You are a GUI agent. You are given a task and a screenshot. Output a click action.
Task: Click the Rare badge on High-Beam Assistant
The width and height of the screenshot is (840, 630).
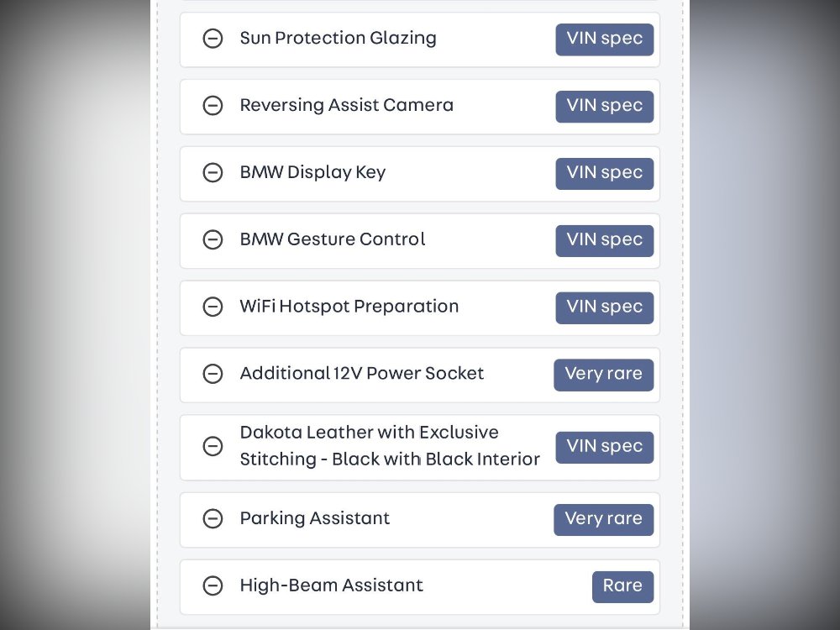[622, 586]
